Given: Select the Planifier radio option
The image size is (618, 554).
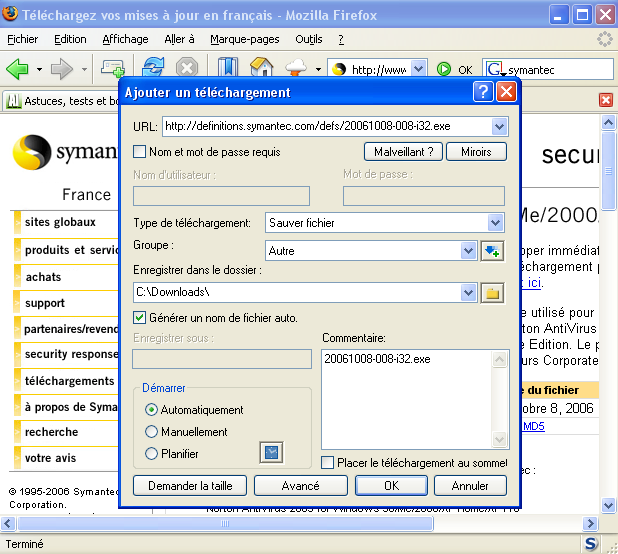Looking at the screenshot, I should 151,454.
